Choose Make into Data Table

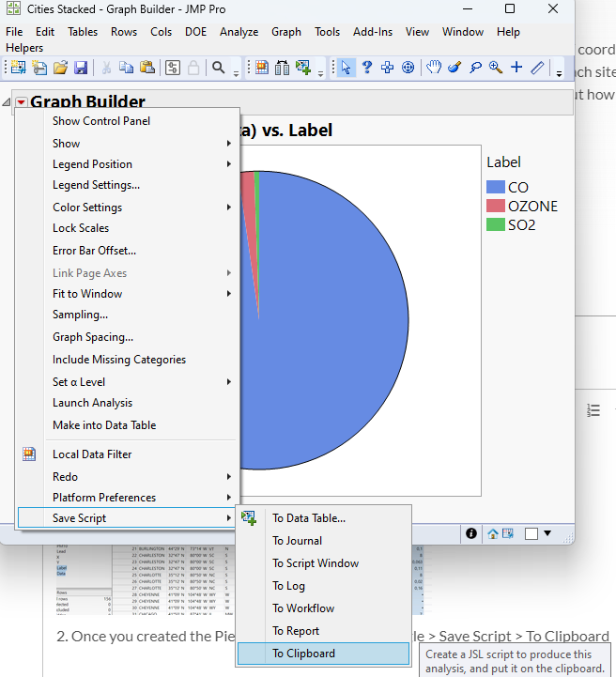[129, 425]
